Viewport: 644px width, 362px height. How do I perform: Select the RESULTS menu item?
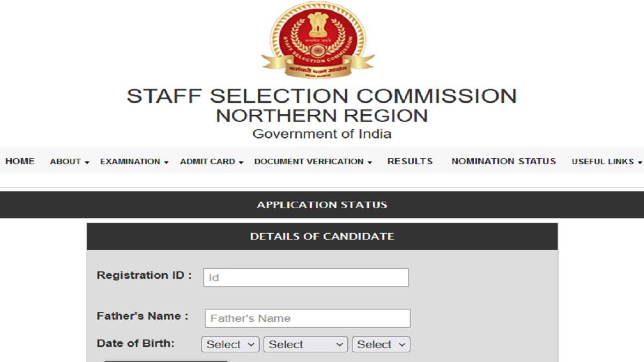411,161
